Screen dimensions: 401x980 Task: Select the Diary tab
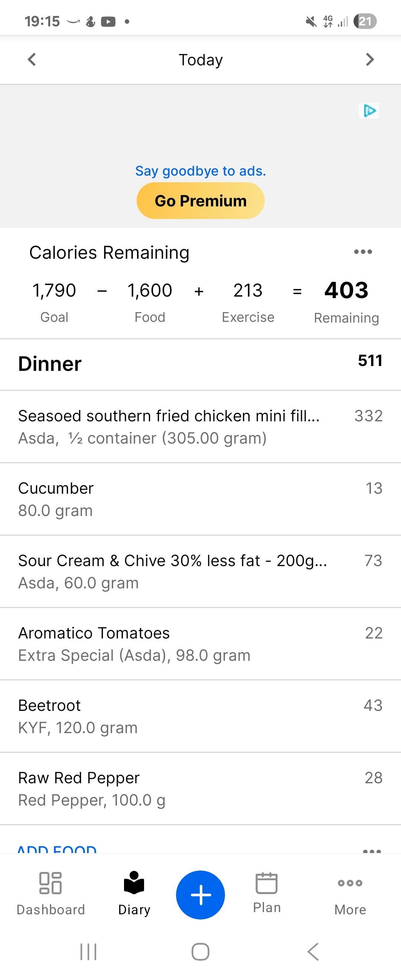[134, 893]
